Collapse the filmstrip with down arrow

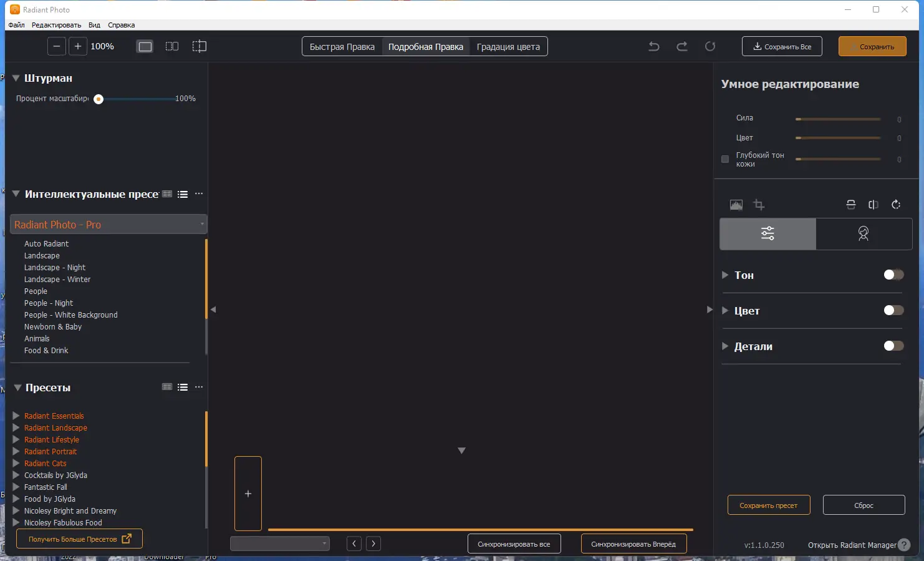point(462,451)
